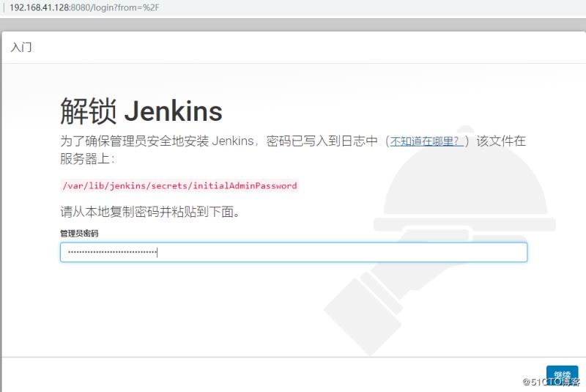Click the 51CTO博客 watermark logo

(549, 382)
